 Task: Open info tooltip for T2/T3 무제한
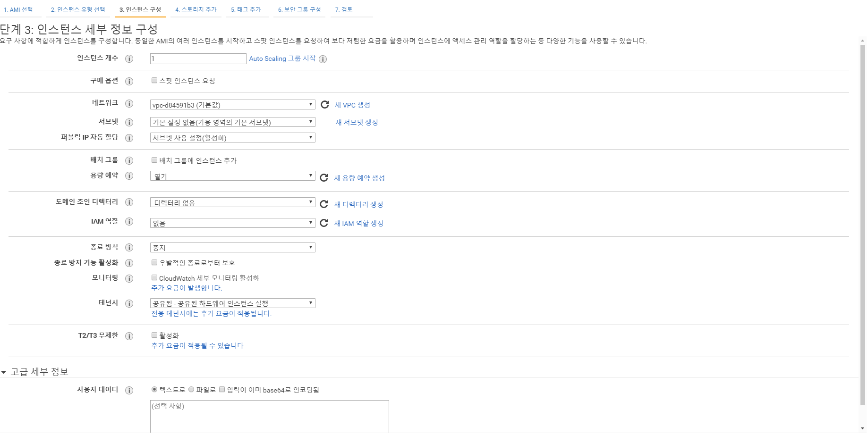[129, 336]
